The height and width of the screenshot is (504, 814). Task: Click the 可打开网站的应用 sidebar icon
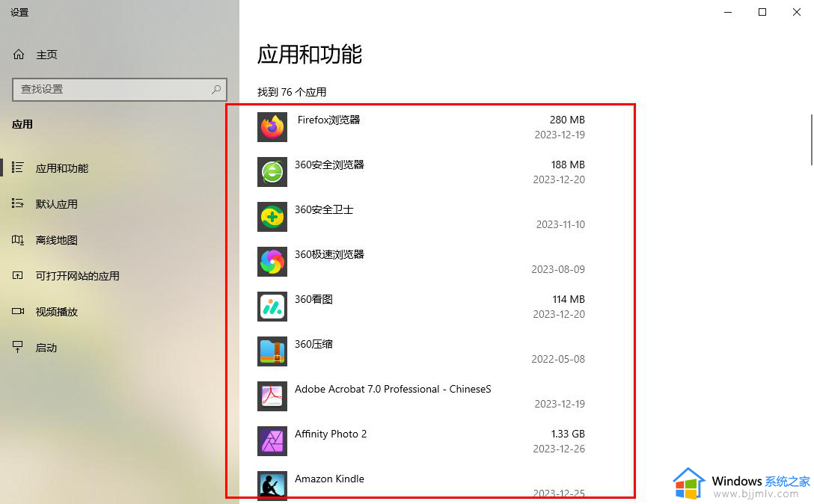[18, 276]
